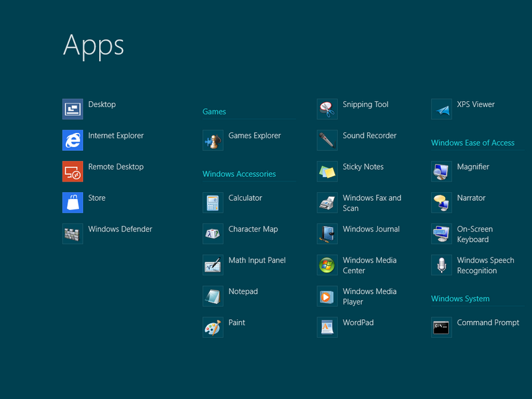Open the Store app icon
The height and width of the screenshot is (399, 532).
pyautogui.click(x=72, y=203)
